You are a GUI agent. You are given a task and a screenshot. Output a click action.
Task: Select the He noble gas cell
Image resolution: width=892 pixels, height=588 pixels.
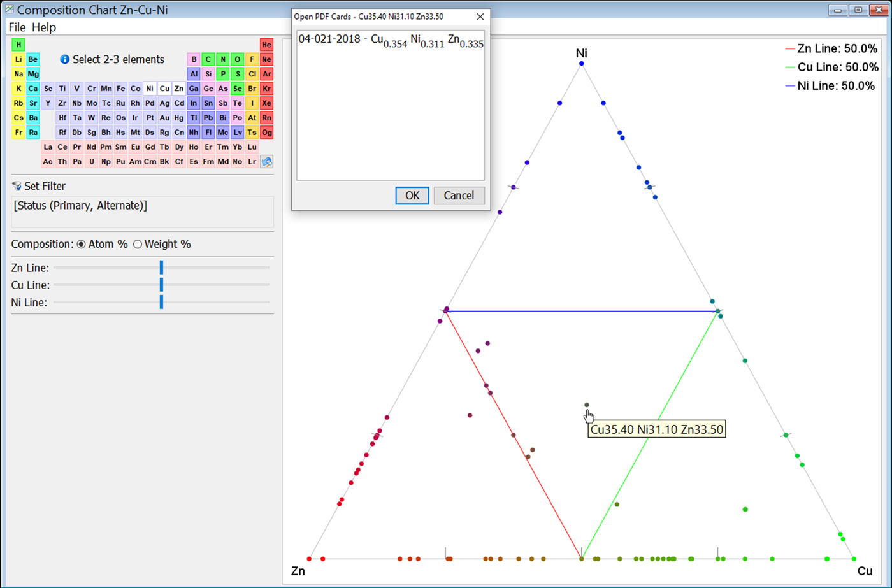(x=267, y=45)
